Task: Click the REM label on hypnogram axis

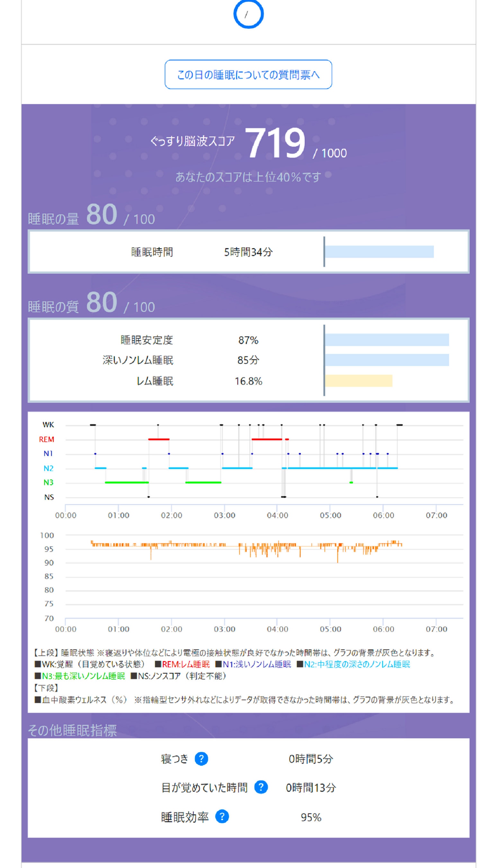Action: (x=47, y=439)
